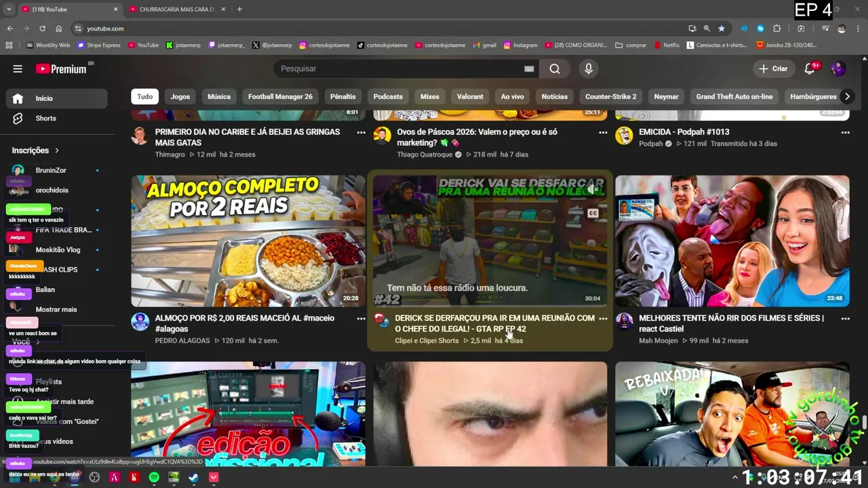
Task: Open options menu for Ovos de Páscoa video
Action: point(603,133)
